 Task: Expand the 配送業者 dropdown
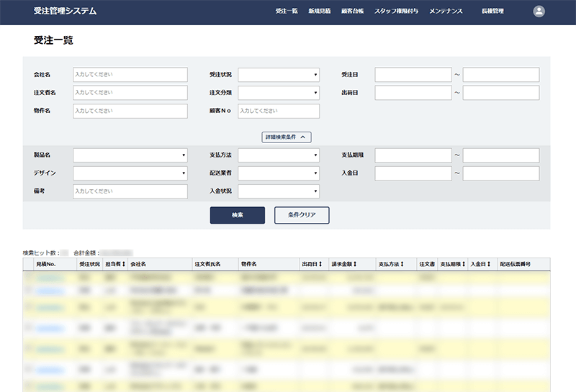[x=278, y=173]
